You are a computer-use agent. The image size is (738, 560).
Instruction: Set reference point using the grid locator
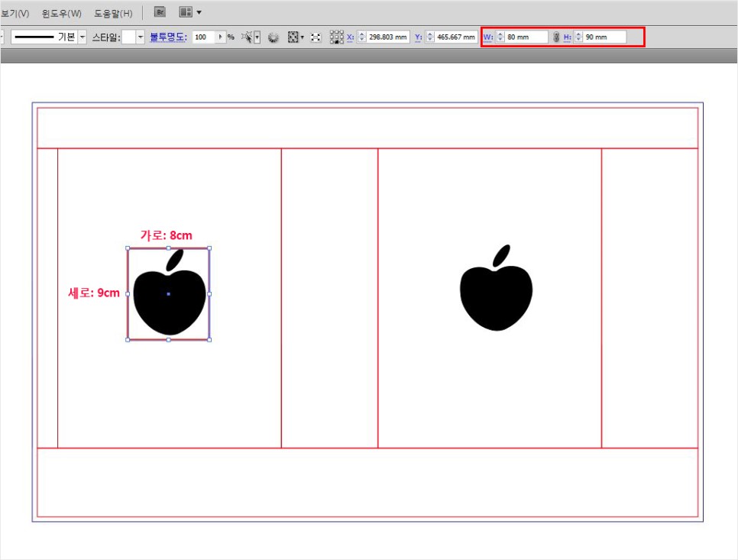point(336,37)
